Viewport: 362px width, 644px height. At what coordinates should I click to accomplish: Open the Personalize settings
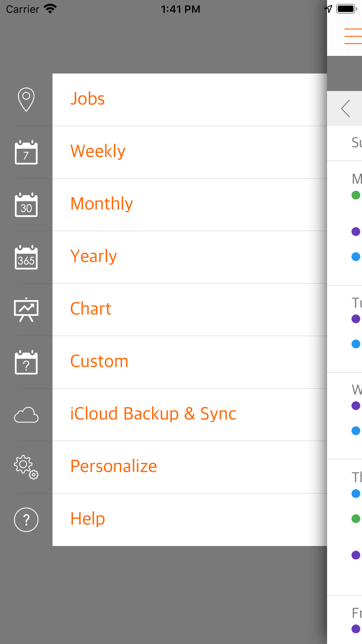pos(190,467)
